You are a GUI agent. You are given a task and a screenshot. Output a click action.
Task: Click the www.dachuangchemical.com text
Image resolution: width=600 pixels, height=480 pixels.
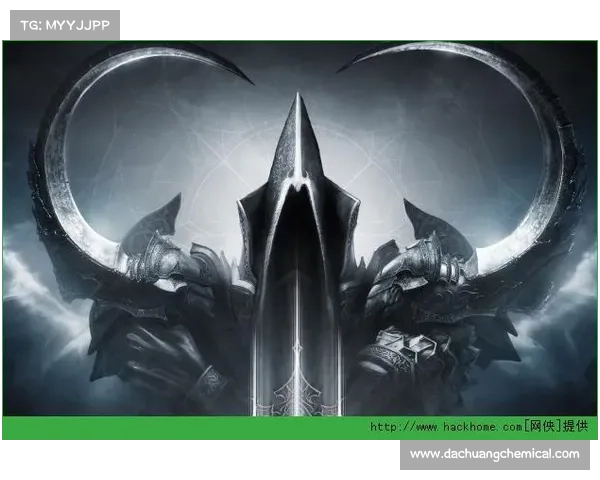[x=494, y=454]
